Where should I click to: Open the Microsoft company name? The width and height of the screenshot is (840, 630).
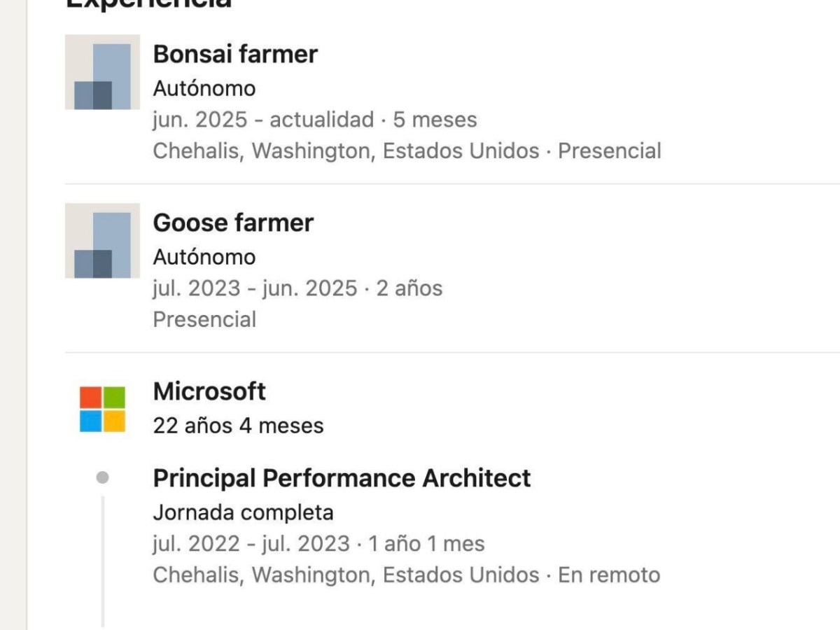[x=209, y=391]
